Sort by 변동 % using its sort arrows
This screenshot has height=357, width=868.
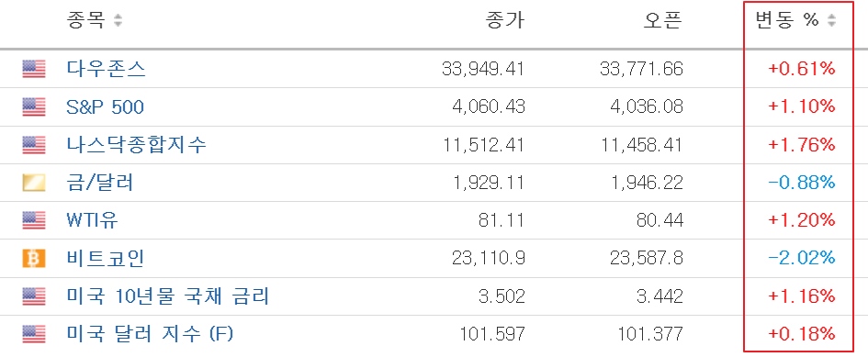[x=831, y=22]
